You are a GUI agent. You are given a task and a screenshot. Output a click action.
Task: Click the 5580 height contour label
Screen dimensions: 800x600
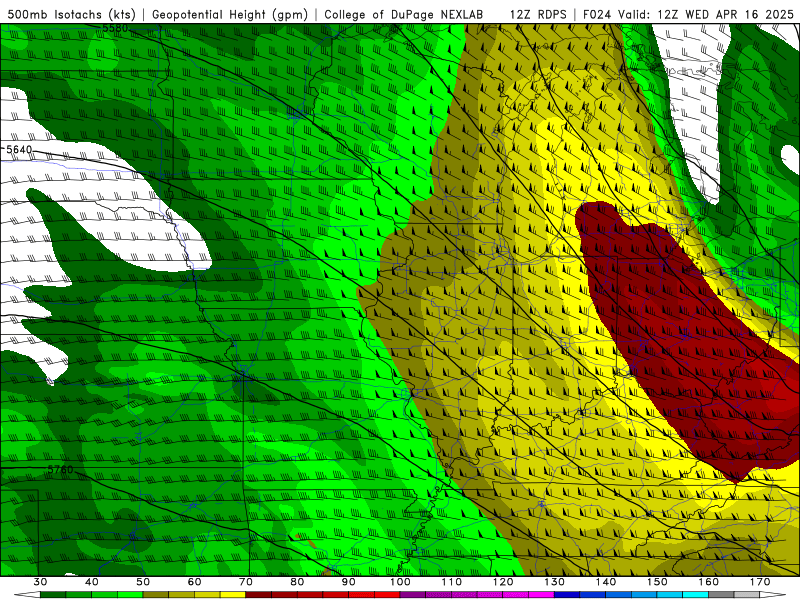(115, 29)
